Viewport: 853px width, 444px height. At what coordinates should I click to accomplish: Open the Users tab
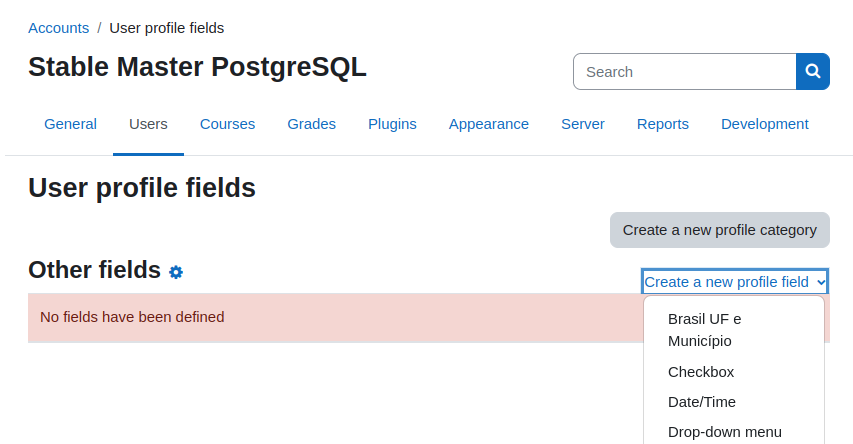149,124
